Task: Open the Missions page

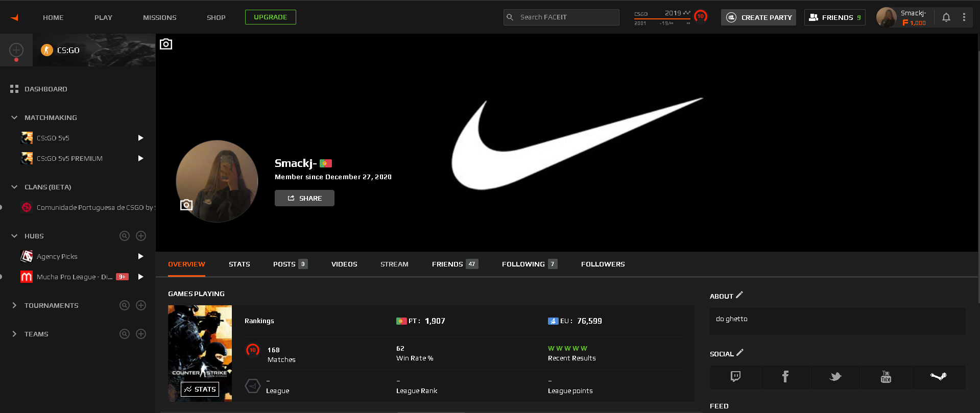Action: tap(160, 17)
